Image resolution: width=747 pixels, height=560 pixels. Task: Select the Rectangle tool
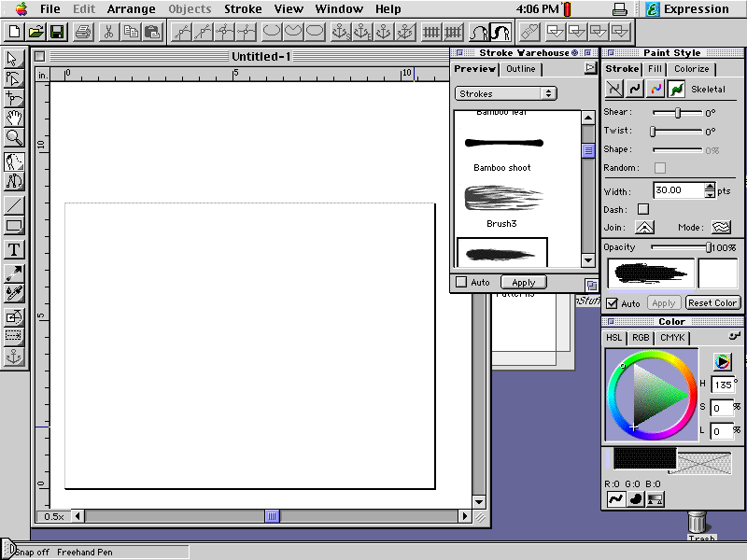coord(12,224)
